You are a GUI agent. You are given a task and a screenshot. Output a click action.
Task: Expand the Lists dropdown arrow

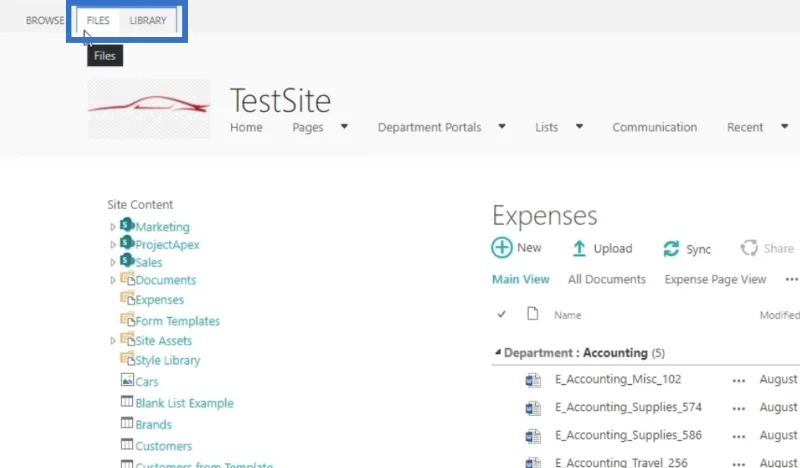click(579, 126)
